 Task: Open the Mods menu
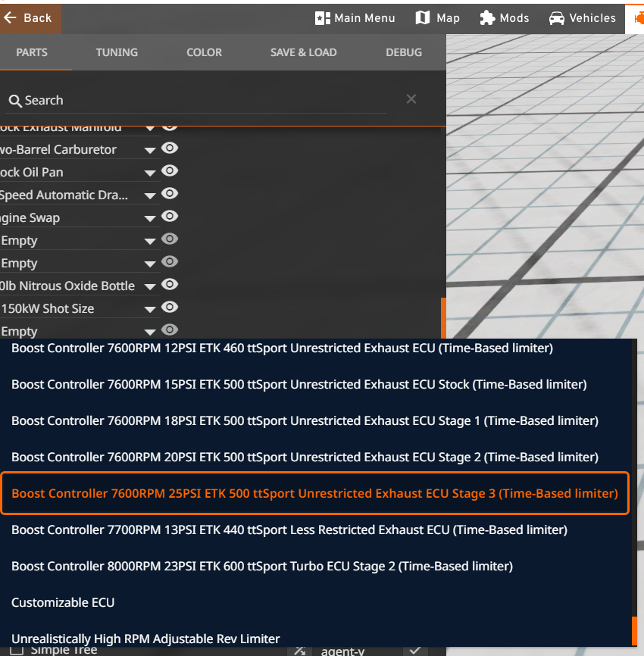[x=505, y=18]
